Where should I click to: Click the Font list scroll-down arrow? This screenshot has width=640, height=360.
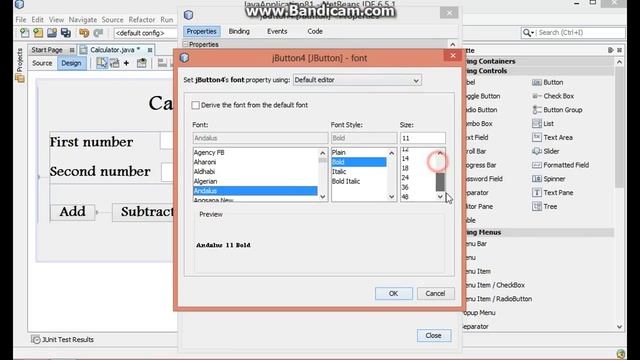tap(322, 197)
